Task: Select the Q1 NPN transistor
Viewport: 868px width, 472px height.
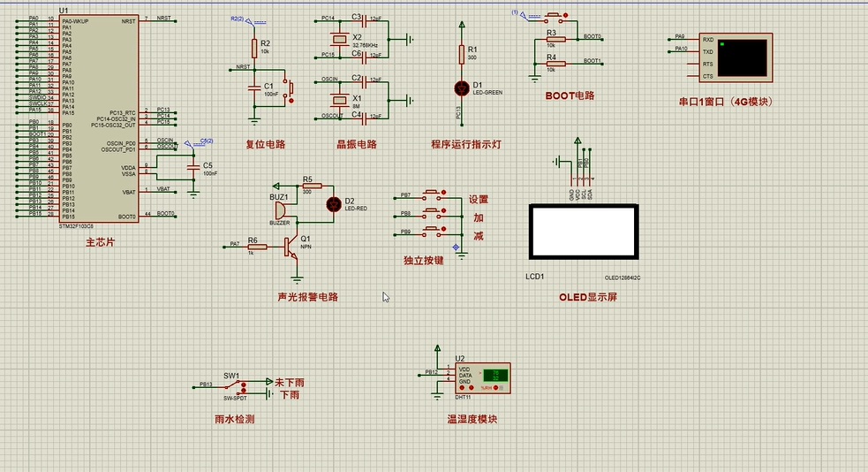Action: pos(291,247)
